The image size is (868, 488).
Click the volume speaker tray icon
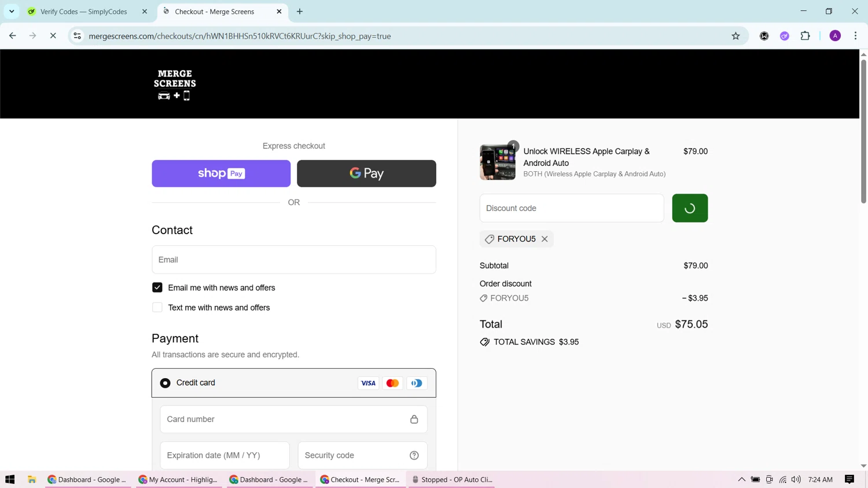tap(796, 479)
